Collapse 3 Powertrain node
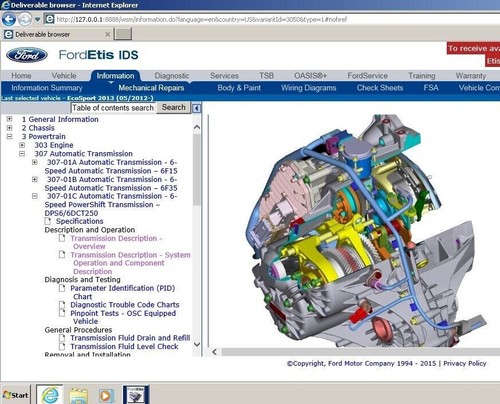This screenshot has height=404, width=500. (x=9, y=136)
